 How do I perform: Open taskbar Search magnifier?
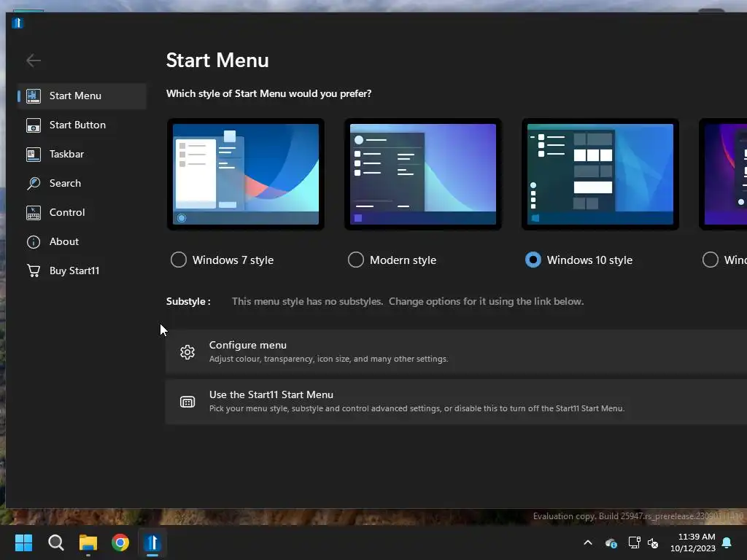point(55,542)
